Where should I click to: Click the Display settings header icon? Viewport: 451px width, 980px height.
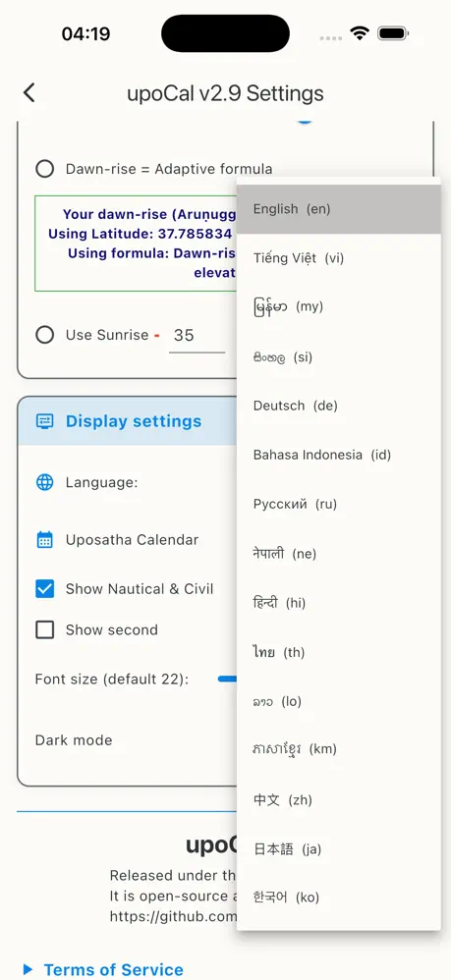(45, 420)
